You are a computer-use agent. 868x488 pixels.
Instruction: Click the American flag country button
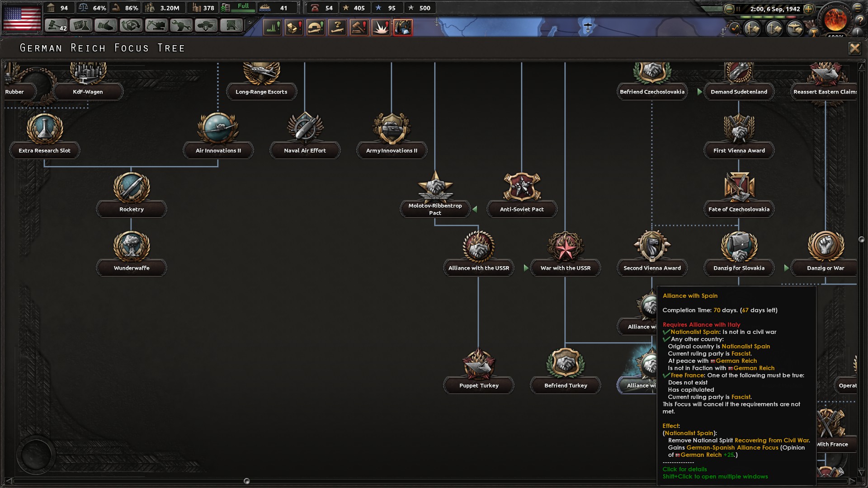coord(22,19)
